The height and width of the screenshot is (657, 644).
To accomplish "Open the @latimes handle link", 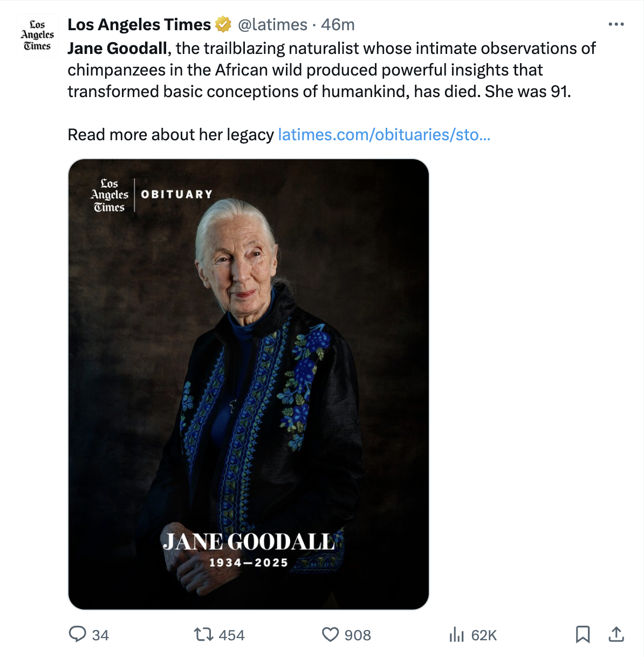I will click(x=272, y=25).
